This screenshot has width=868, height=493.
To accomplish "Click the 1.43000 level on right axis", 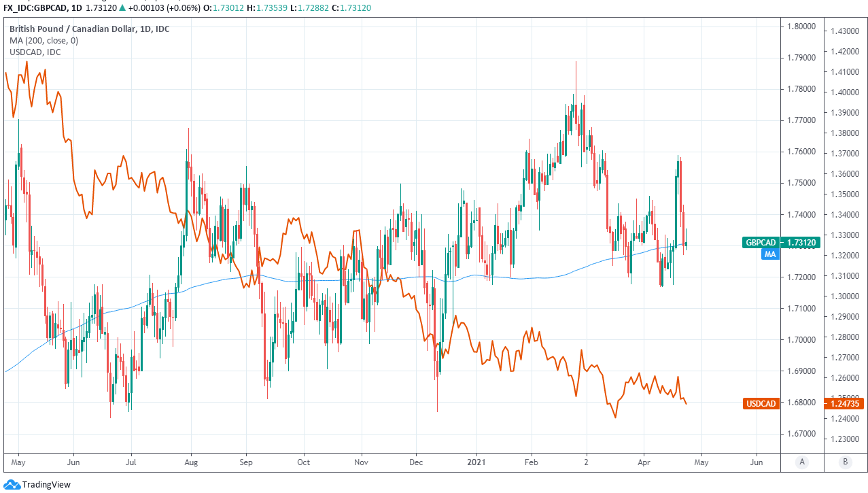I will coord(844,31).
